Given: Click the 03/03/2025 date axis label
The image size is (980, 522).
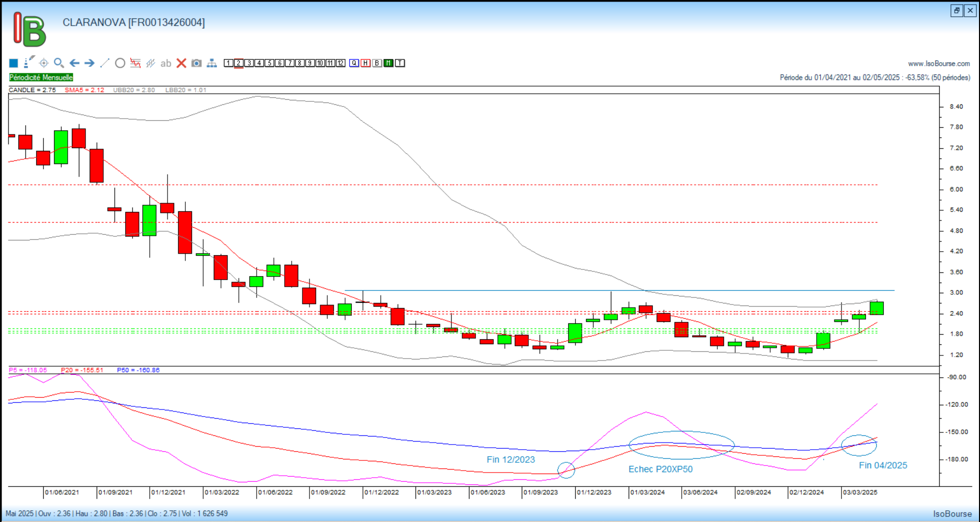Looking at the screenshot, I should click(x=860, y=492).
